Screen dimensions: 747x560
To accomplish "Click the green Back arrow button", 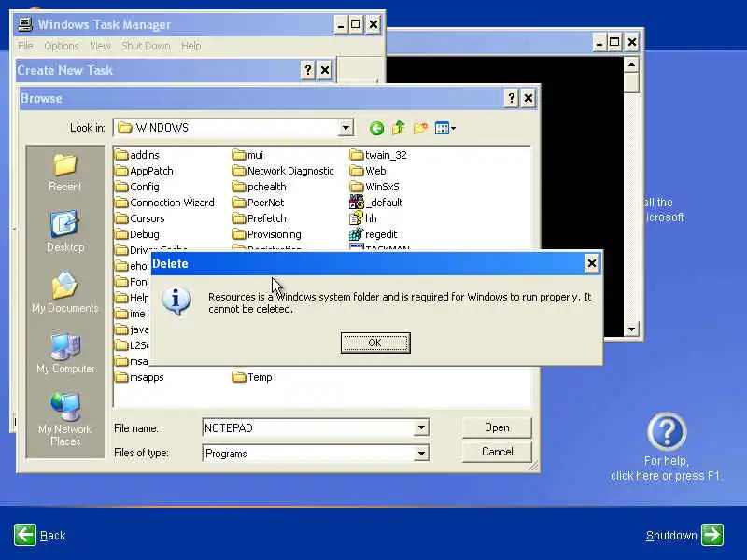I will [x=25, y=535].
